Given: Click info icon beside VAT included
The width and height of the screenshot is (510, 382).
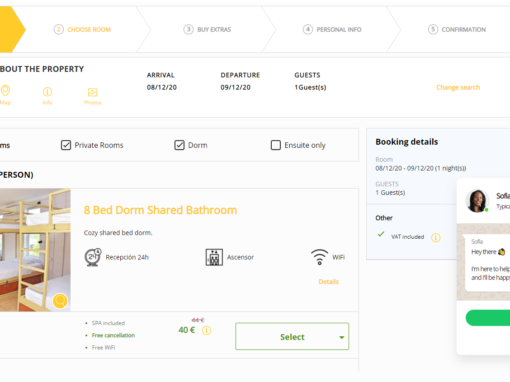Looking at the screenshot, I should coord(436,238).
